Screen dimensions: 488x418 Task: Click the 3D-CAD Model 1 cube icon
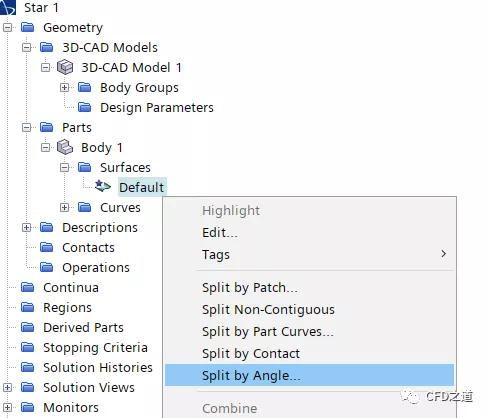coord(65,67)
